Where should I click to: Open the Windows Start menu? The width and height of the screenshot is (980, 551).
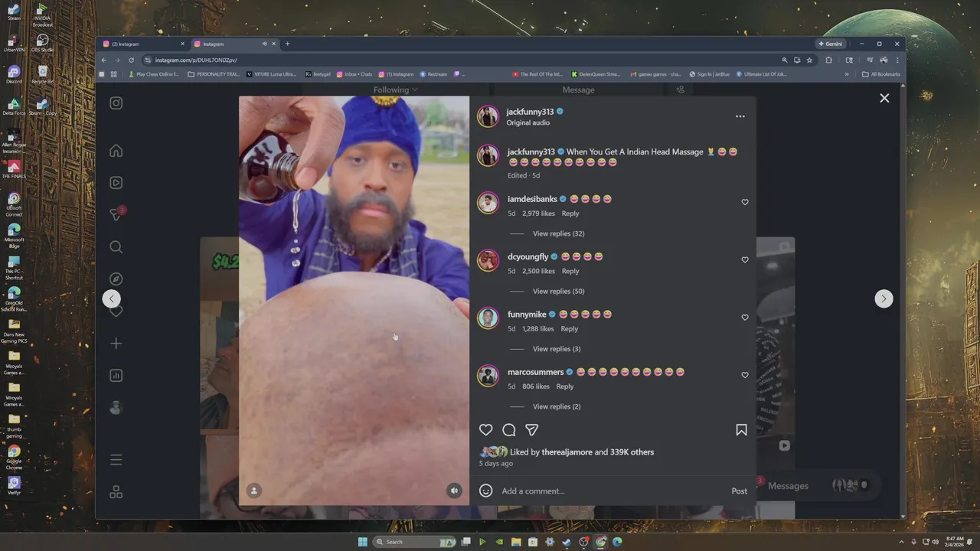click(x=362, y=542)
